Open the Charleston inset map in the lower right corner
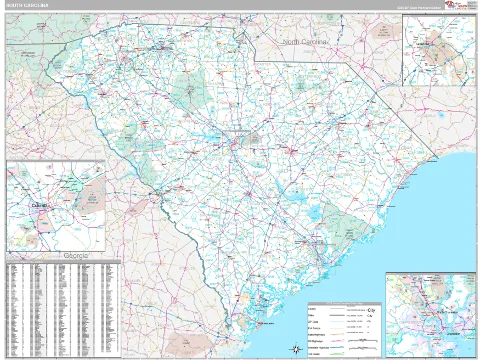 click(431, 315)
